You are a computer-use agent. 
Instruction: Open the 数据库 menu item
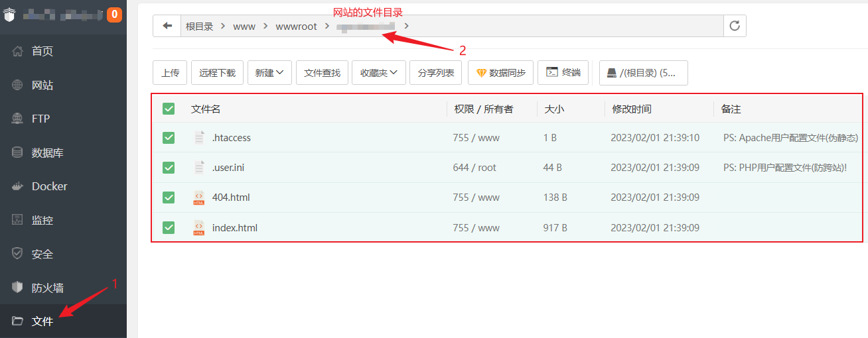[63, 152]
